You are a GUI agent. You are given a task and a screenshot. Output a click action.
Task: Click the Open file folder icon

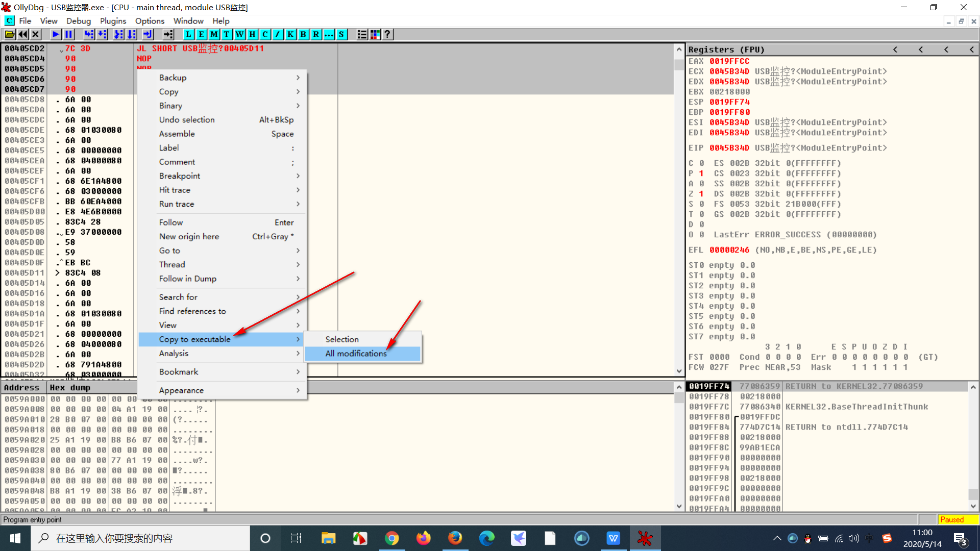tap(10, 34)
